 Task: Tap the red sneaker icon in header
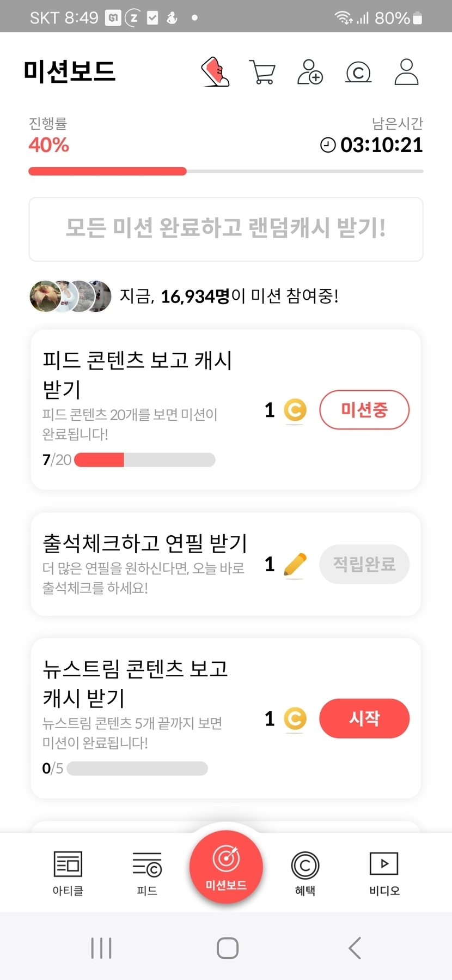215,72
